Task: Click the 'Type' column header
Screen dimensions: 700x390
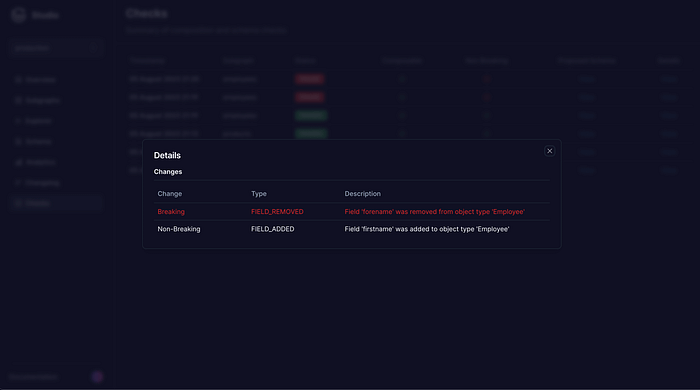Action: click(x=259, y=194)
